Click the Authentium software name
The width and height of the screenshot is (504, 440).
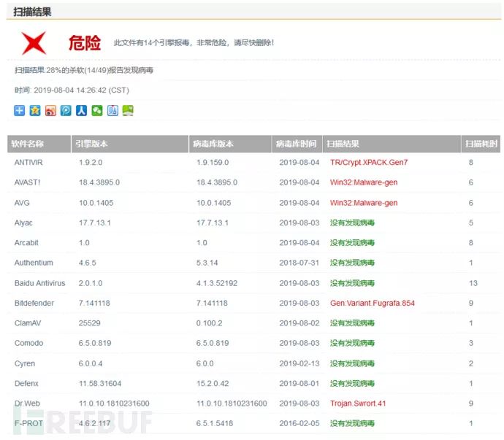pyautogui.click(x=34, y=263)
